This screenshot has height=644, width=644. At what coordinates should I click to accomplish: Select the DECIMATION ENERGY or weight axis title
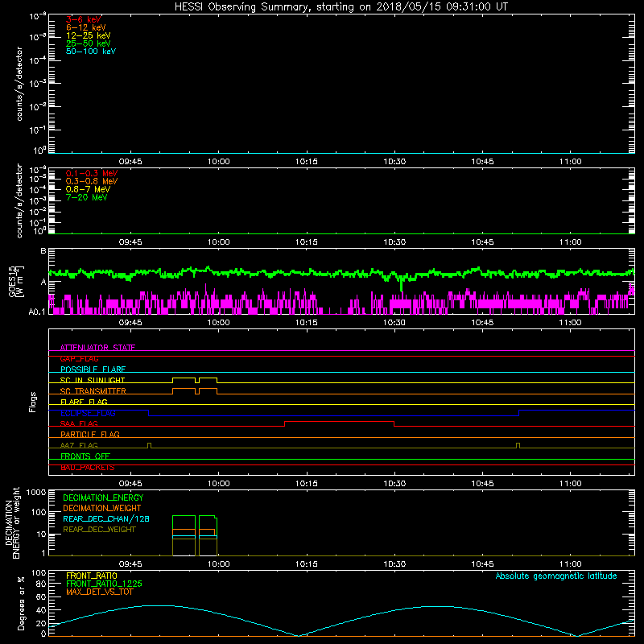pos(12,523)
